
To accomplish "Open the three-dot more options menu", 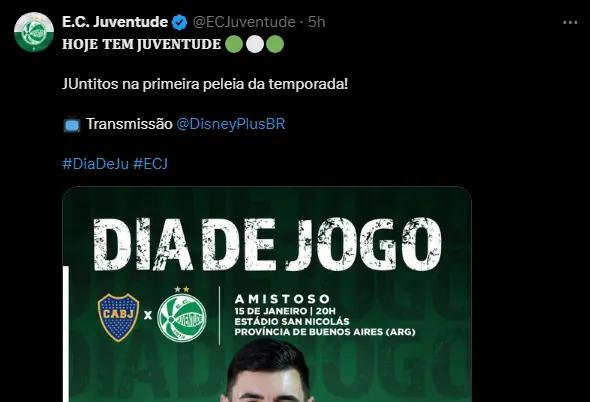I will tap(570, 23).
